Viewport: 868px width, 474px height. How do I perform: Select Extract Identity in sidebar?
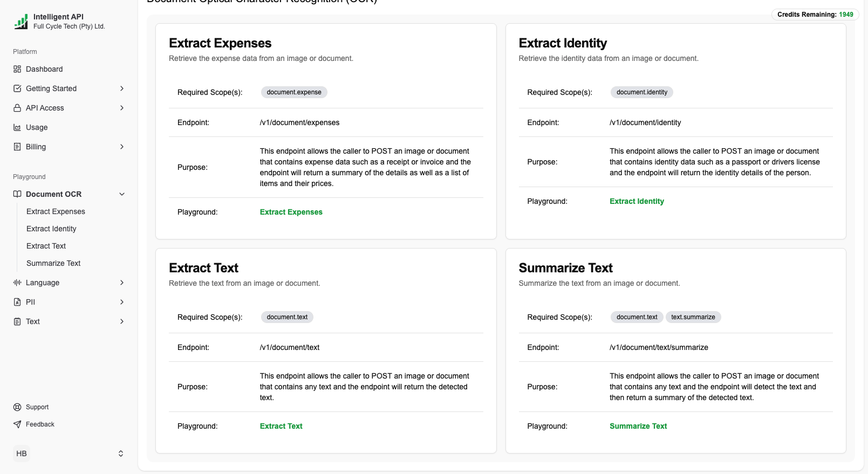(x=51, y=229)
